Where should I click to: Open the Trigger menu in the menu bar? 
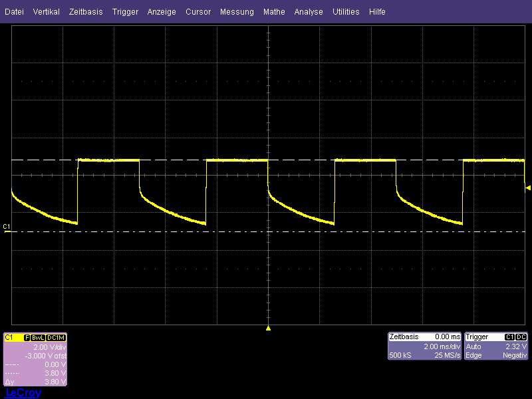click(125, 12)
